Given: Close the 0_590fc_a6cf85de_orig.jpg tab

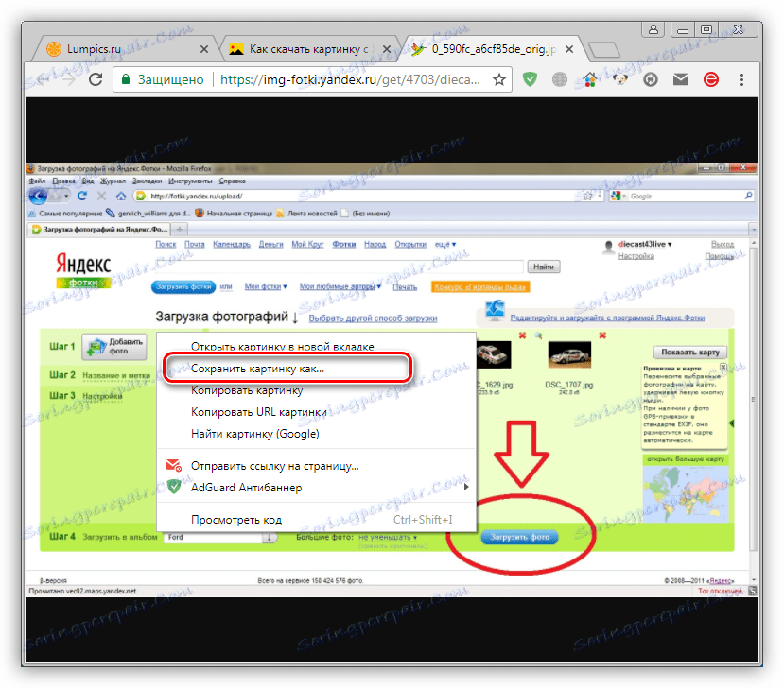Looking at the screenshot, I should pyautogui.click(x=569, y=49).
